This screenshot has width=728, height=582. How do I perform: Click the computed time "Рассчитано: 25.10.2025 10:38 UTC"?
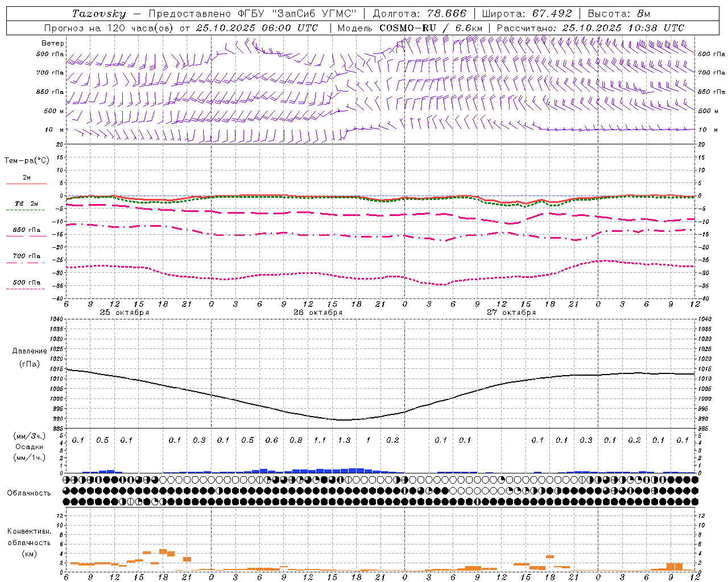pyautogui.click(x=590, y=28)
